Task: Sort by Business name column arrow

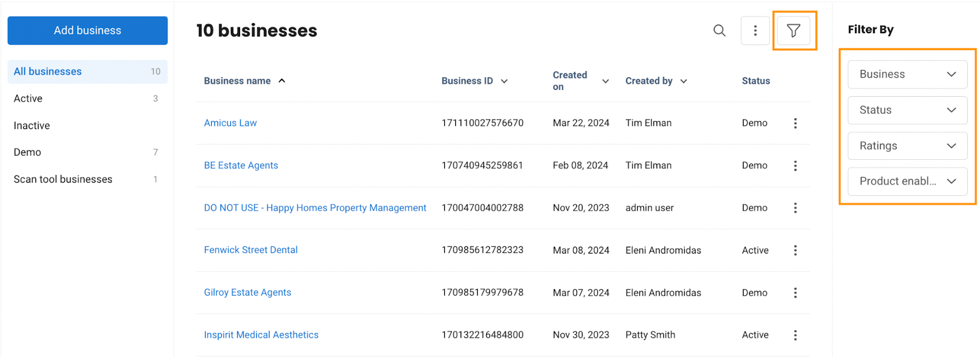Action: coord(282,81)
